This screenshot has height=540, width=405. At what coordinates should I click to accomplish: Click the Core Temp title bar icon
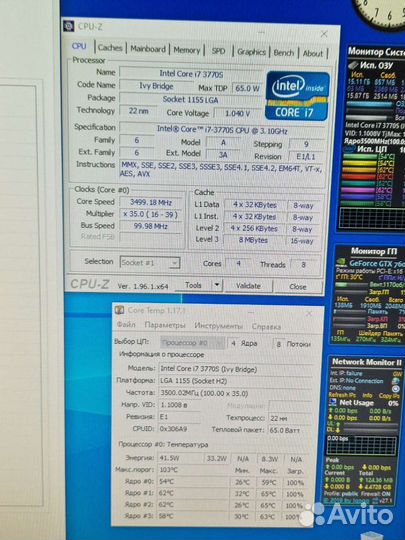(x=120, y=310)
